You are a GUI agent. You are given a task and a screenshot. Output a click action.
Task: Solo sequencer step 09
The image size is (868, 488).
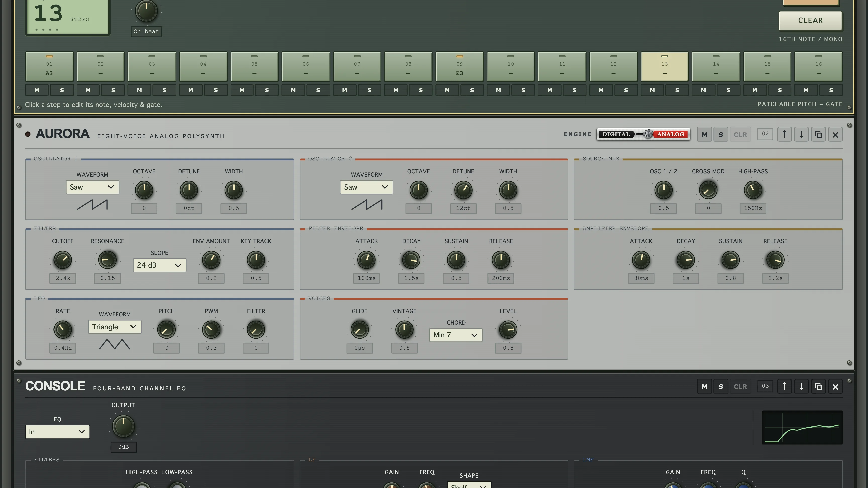tap(472, 90)
